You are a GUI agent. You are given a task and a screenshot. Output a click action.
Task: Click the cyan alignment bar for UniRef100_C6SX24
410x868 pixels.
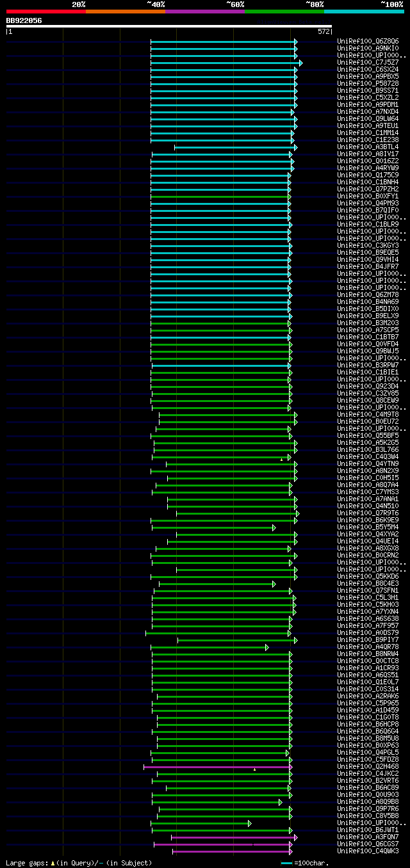(224, 70)
